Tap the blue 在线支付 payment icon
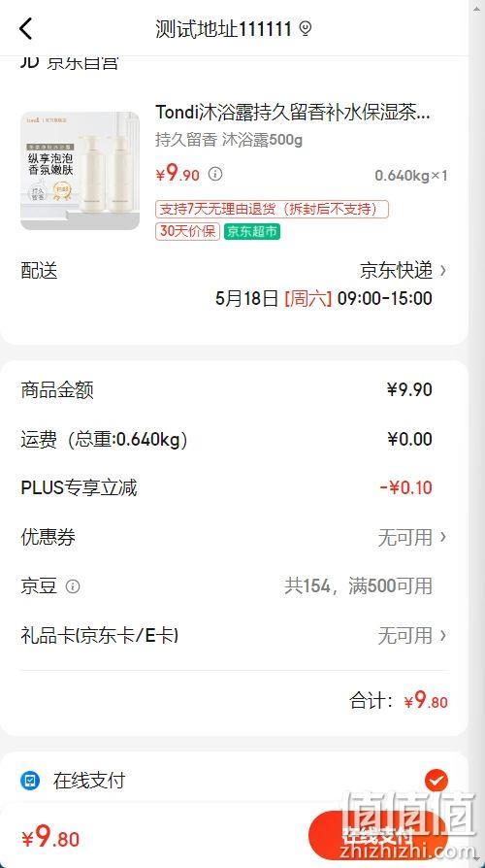Viewport: 485px width, 868px height. click(30, 781)
